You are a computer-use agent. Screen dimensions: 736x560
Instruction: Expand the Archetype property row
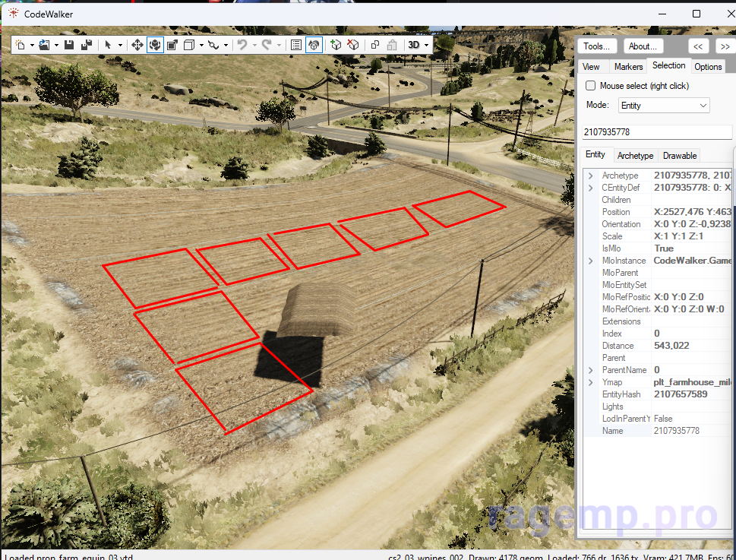tap(590, 176)
